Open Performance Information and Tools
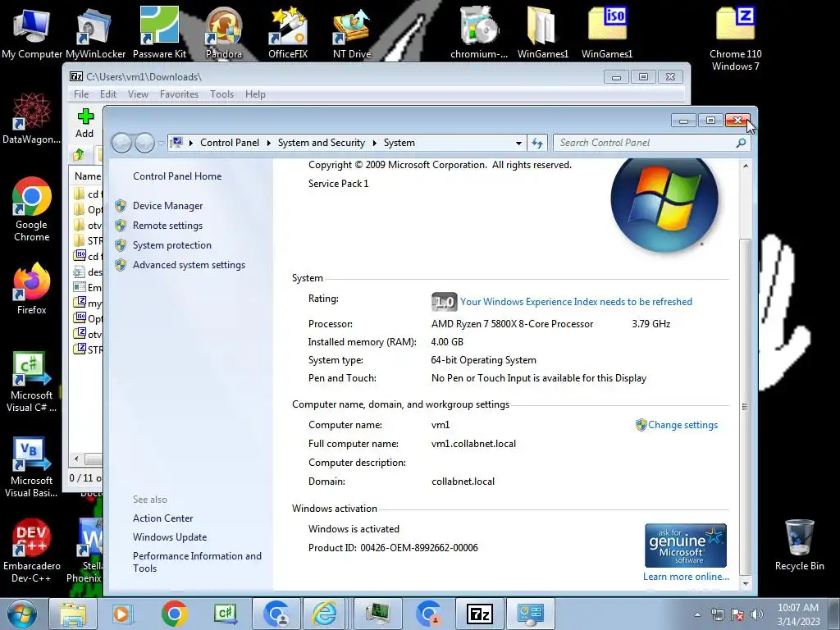This screenshot has height=630, width=840. click(197, 562)
